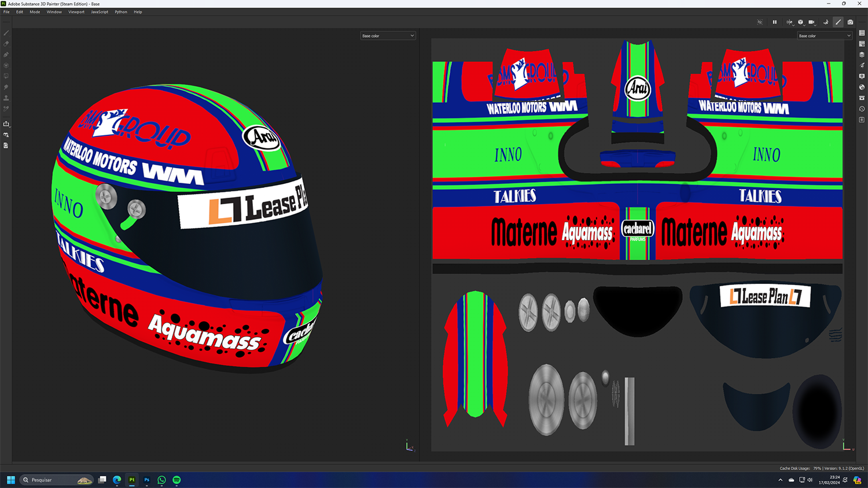Open the 3D/2D view mode cube dropdown

click(801, 22)
